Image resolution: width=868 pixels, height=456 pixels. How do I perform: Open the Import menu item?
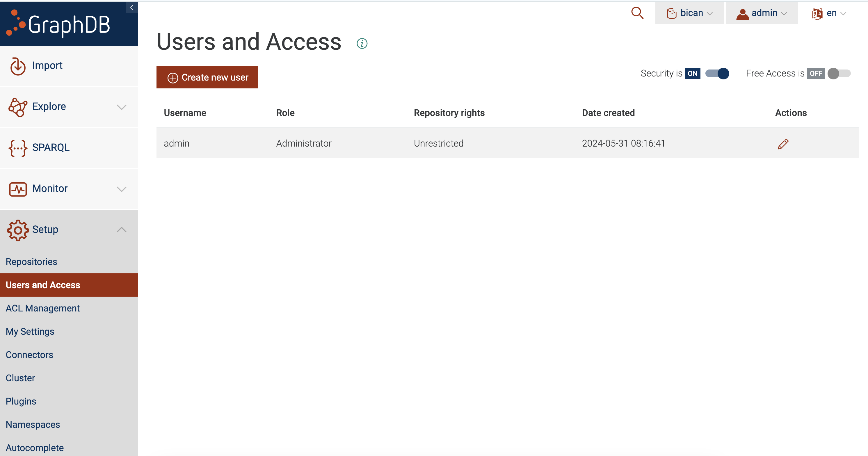(69, 66)
